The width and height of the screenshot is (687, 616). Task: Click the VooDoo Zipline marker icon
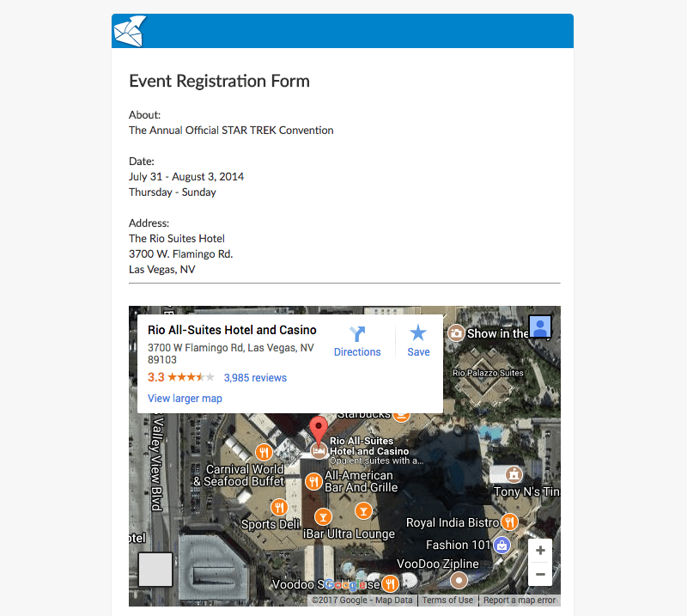(459, 579)
